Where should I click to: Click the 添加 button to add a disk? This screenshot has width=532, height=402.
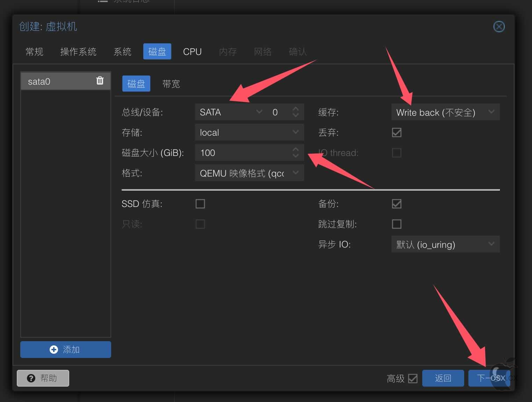pyautogui.click(x=66, y=350)
